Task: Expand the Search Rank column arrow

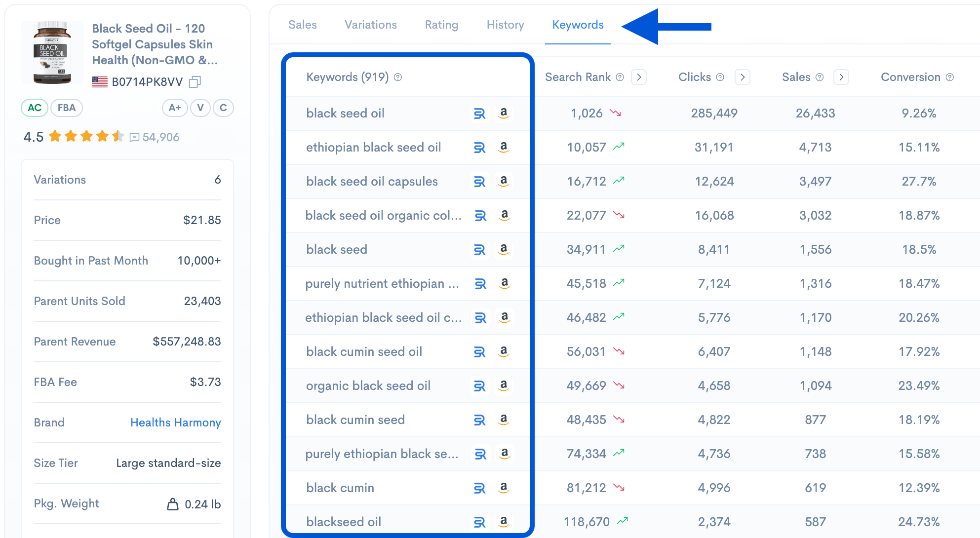Action: (639, 77)
